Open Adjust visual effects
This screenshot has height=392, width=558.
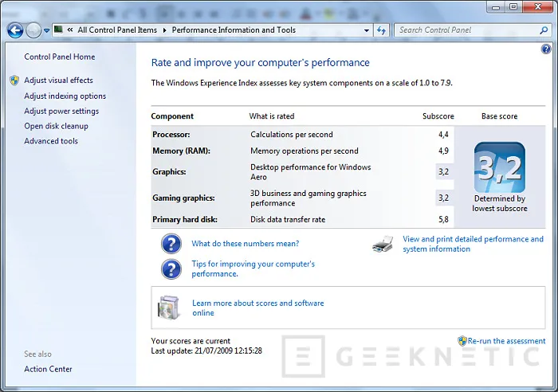pos(58,80)
